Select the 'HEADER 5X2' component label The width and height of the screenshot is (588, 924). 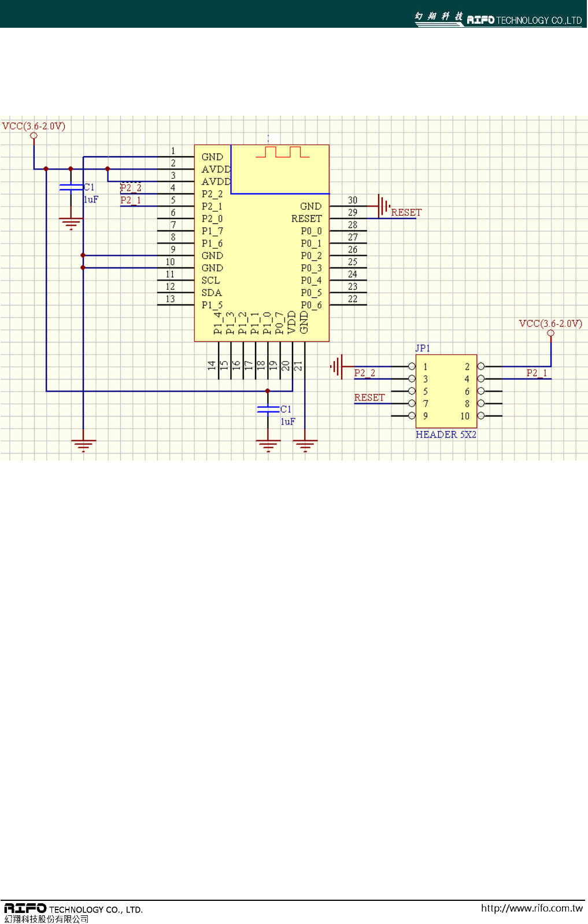pos(446,435)
